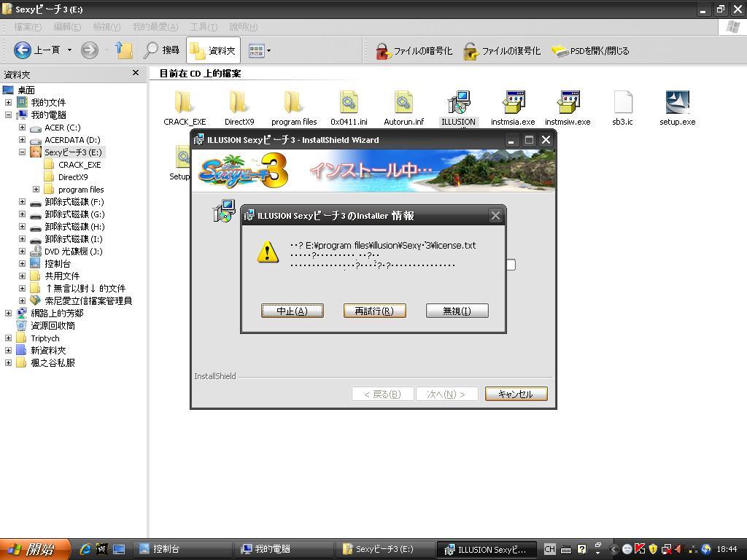Cancel installation with キャンセル button
Screen dimensions: 747x560
(515, 394)
